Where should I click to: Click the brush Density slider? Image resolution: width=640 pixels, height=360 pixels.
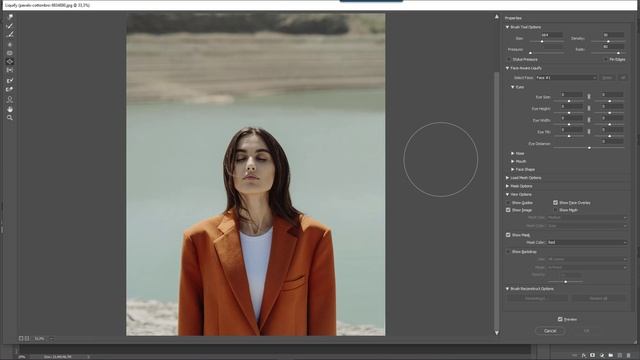tap(608, 42)
